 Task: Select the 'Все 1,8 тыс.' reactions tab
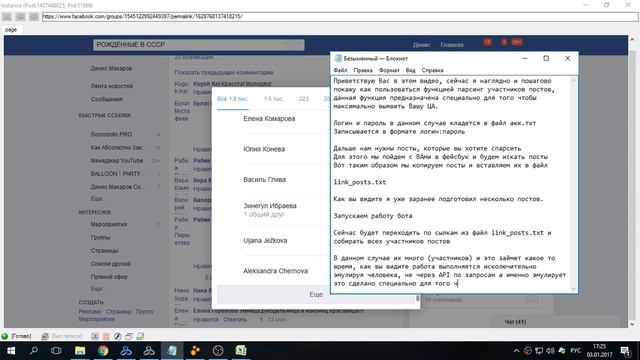[232, 99]
